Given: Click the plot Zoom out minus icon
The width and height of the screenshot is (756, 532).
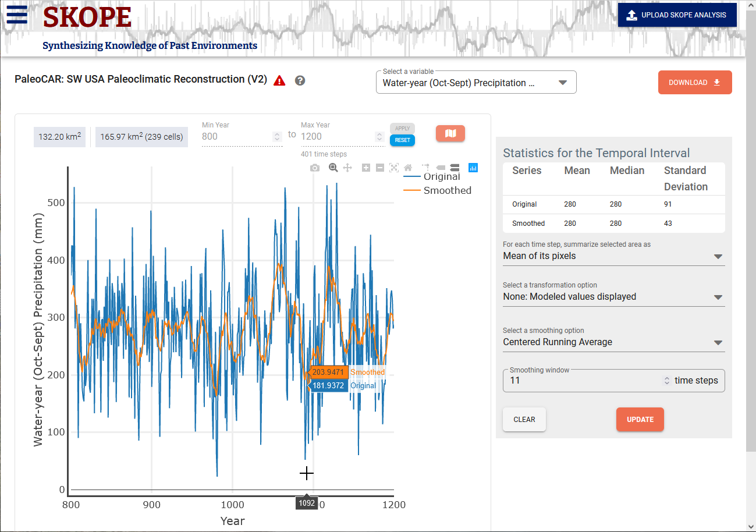Looking at the screenshot, I should 380,168.
